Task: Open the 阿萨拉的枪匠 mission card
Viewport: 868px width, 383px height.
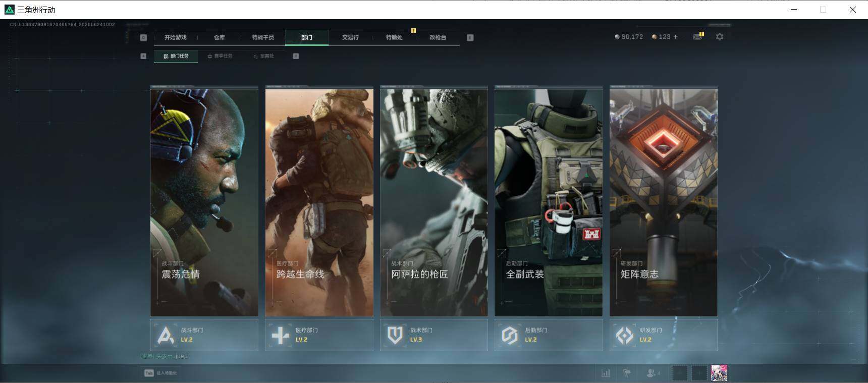Action: (434, 202)
